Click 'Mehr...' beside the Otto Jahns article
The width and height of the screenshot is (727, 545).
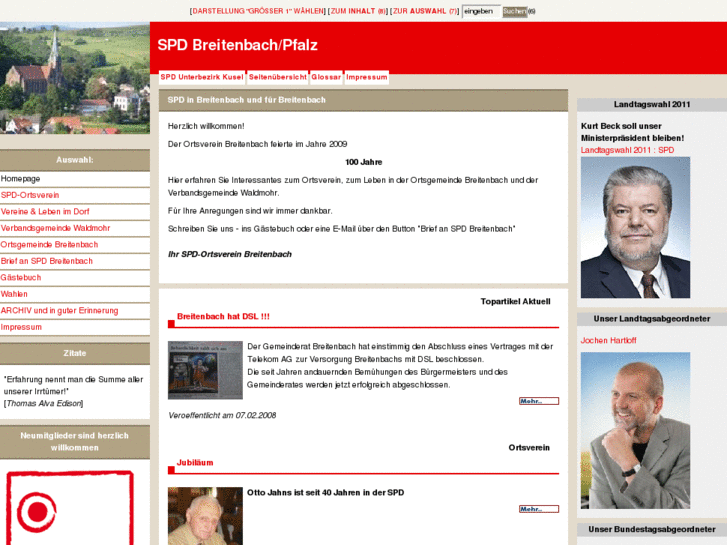pos(539,509)
